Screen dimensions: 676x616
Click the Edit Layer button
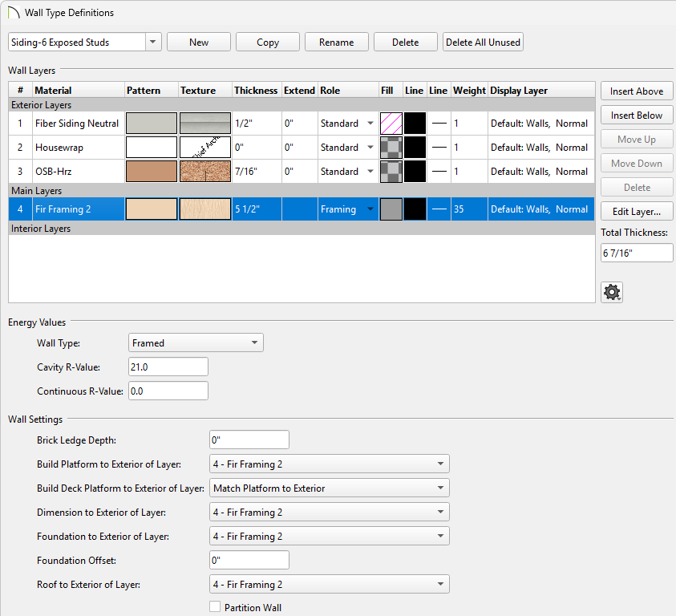point(637,212)
